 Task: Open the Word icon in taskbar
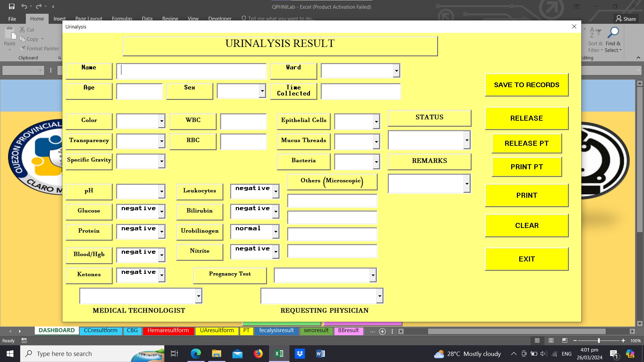320,354
